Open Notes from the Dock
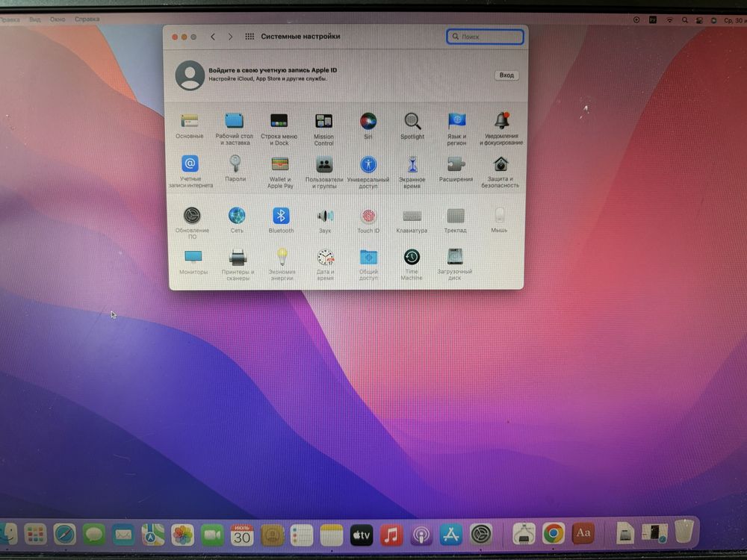The height and width of the screenshot is (560, 747). pos(332,535)
